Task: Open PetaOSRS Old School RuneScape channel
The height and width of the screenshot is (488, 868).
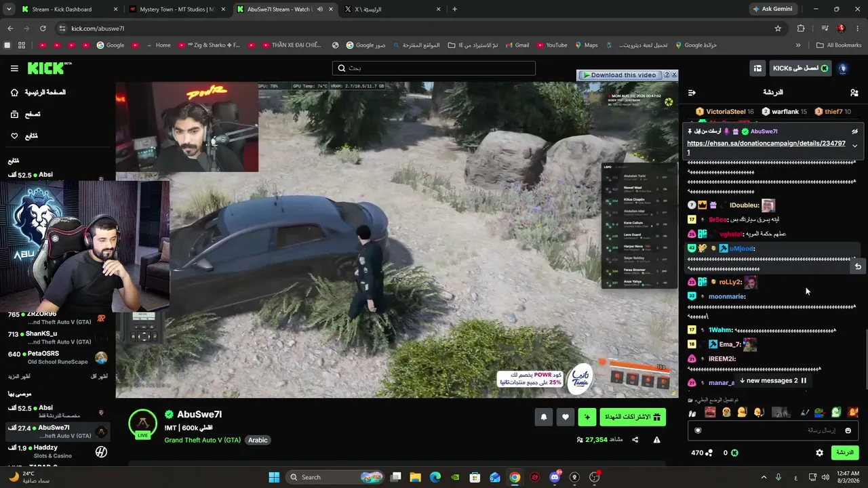Action: click(x=56, y=358)
